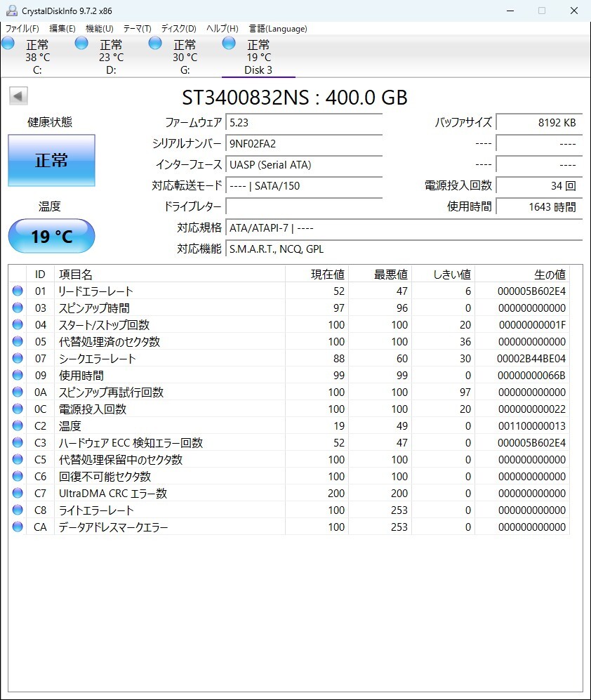Click the power on count field 34 回
This screenshot has height=700, width=591.
click(x=539, y=186)
